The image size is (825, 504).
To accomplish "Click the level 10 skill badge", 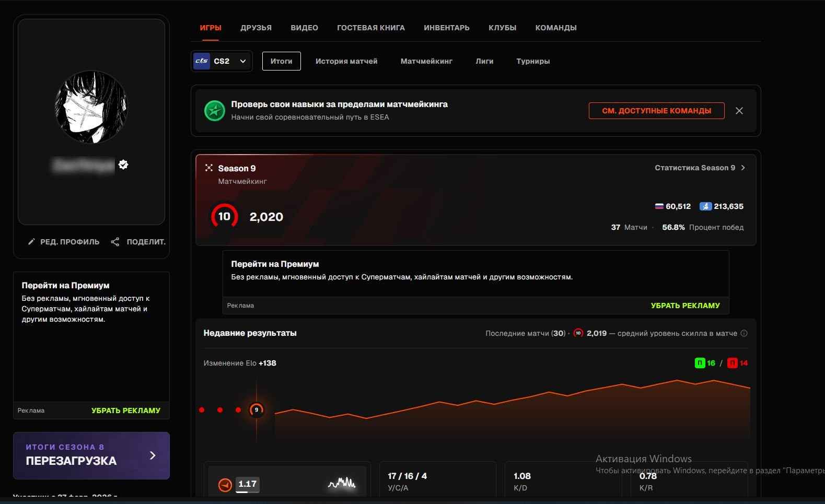I will pyautogui.click(x=224, y=216).
